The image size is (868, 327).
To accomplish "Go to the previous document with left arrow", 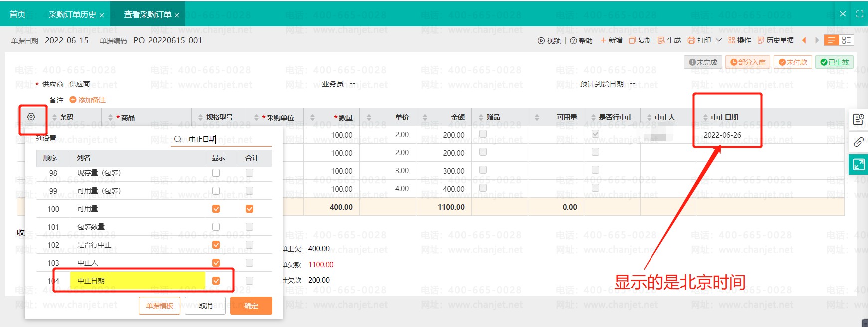I will tap(804, 40).
